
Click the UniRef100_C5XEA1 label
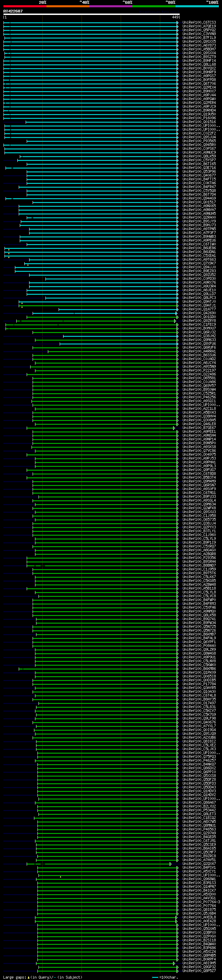point(199,256)
